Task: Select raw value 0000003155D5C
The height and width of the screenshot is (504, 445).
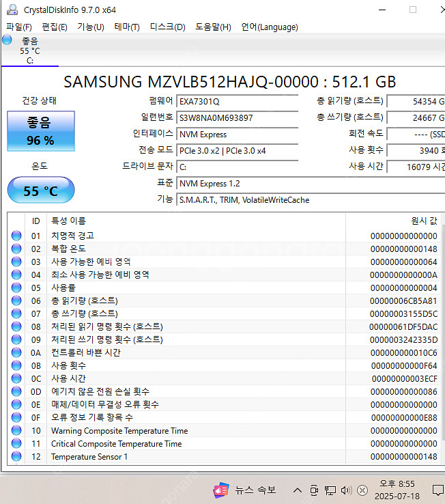Action: 403,313
